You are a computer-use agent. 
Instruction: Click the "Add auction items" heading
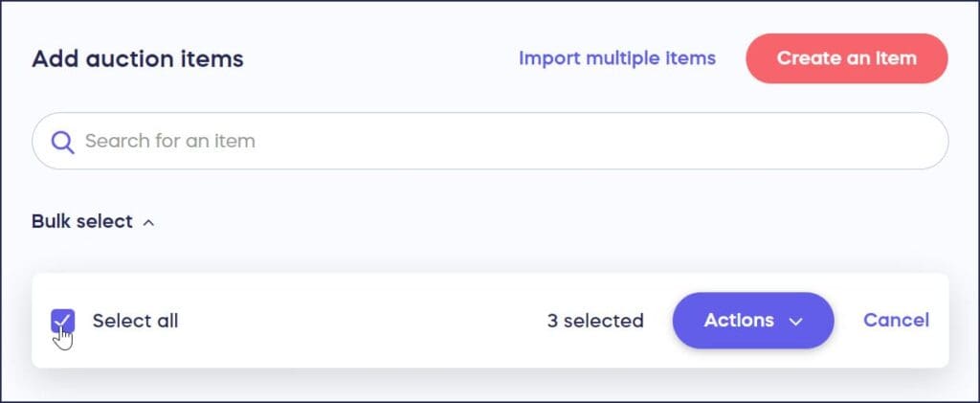point(138,59)
